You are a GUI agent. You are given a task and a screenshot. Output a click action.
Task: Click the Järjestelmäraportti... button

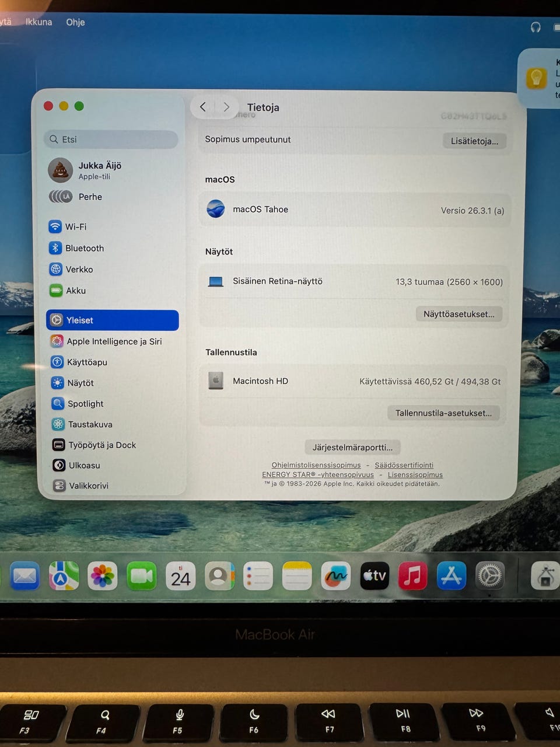tap(352, 448)
